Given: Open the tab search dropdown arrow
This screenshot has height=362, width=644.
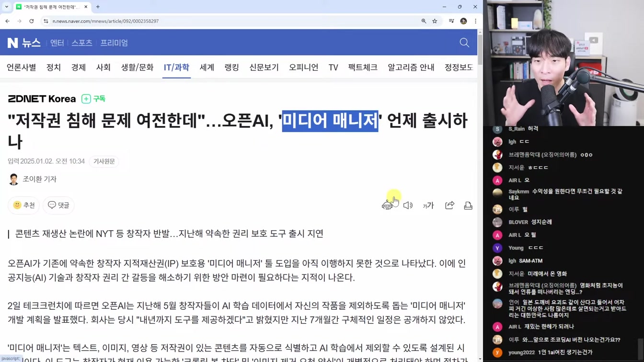Looking at the screenshot, I should click(x=6, y=7).
